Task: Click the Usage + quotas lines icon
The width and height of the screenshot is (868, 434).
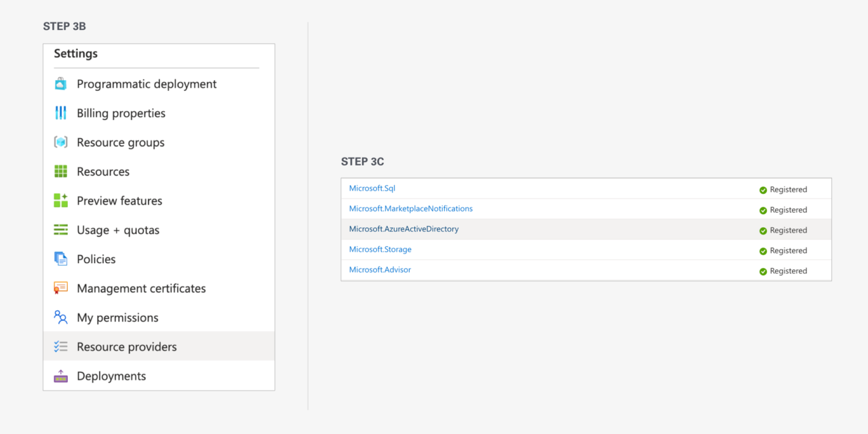Action: (61, 230)
